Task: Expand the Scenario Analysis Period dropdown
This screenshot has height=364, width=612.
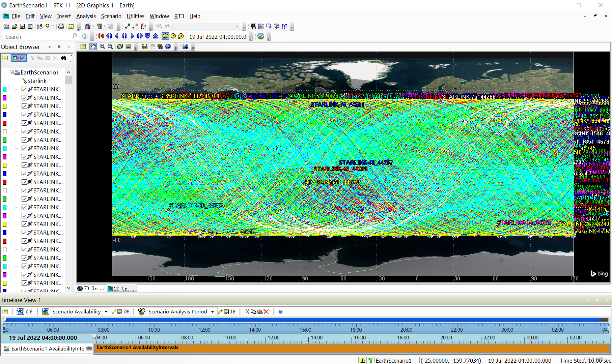Action: (x=212, y=312)
